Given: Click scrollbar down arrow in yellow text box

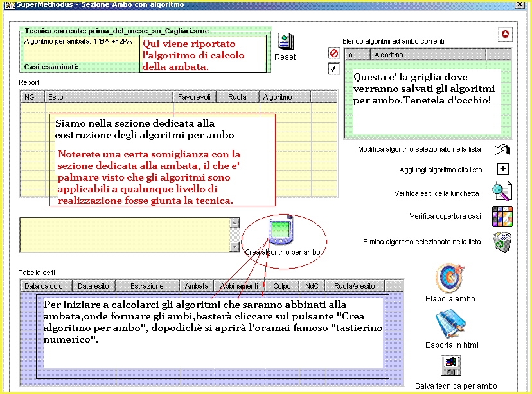Looking at the screenshot, I should tap(235, 247).
